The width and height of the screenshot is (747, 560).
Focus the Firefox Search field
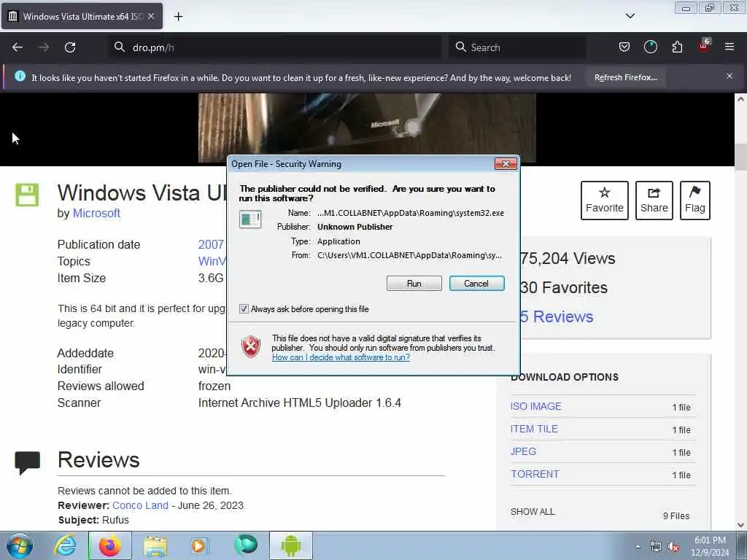517,47
